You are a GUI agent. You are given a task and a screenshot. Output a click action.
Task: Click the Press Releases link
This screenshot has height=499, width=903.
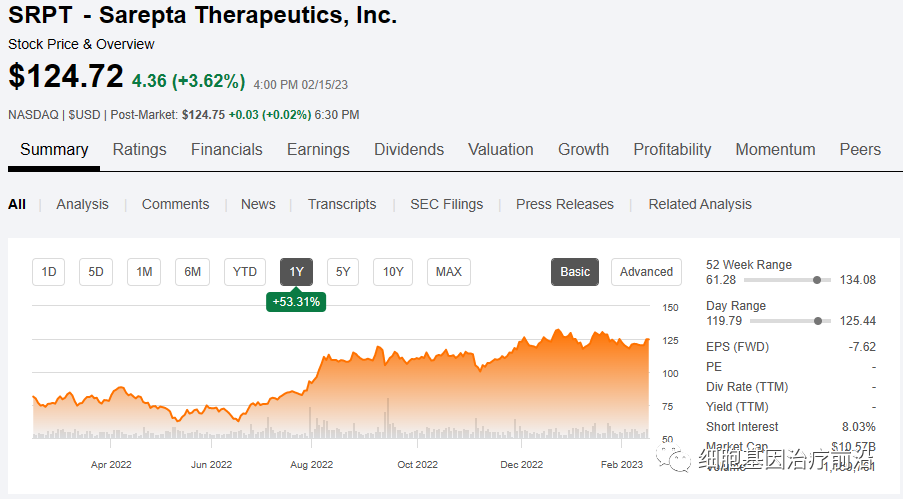click(x=565, y=204)
